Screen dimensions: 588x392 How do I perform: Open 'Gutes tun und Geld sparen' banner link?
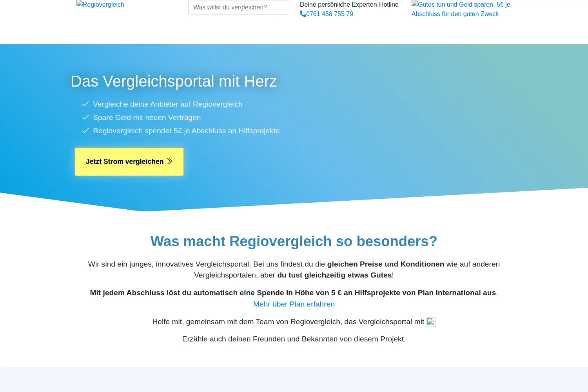click(x=461, y=9)
